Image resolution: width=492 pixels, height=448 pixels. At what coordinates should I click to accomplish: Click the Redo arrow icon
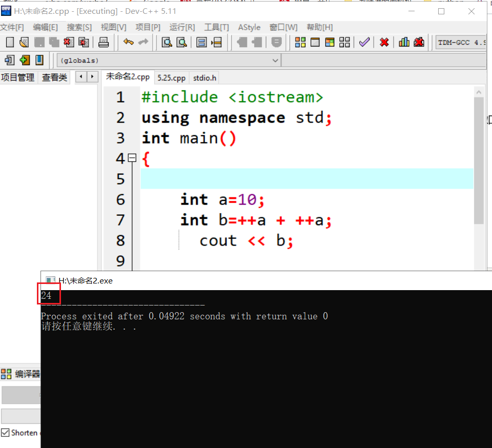pos(143,42)
